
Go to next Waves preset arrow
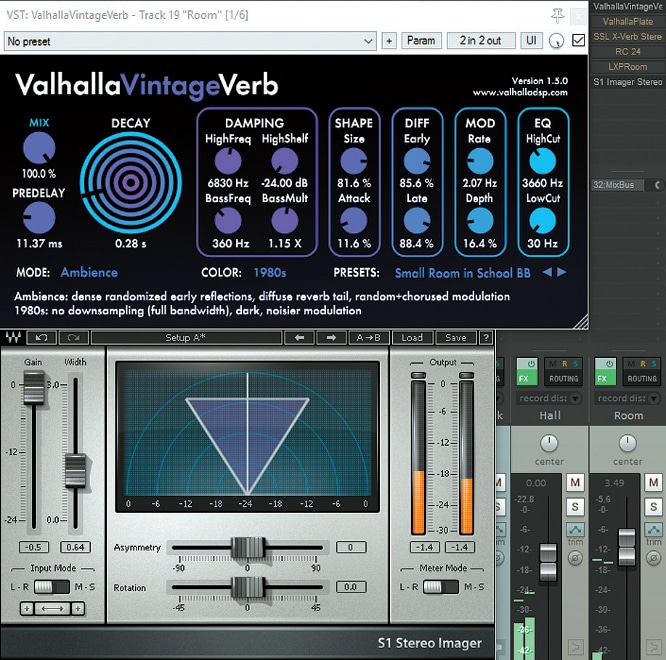pyautogui.click(x=331, y=338)
